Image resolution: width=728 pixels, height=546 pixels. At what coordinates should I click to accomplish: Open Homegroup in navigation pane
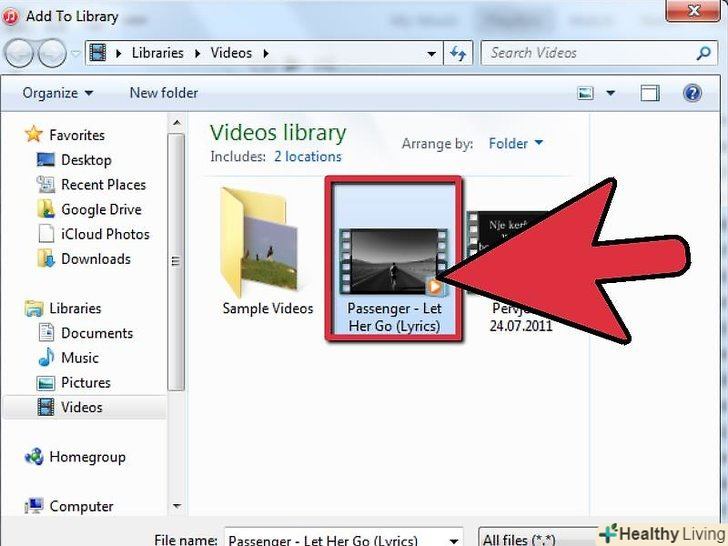click(75, 457)
